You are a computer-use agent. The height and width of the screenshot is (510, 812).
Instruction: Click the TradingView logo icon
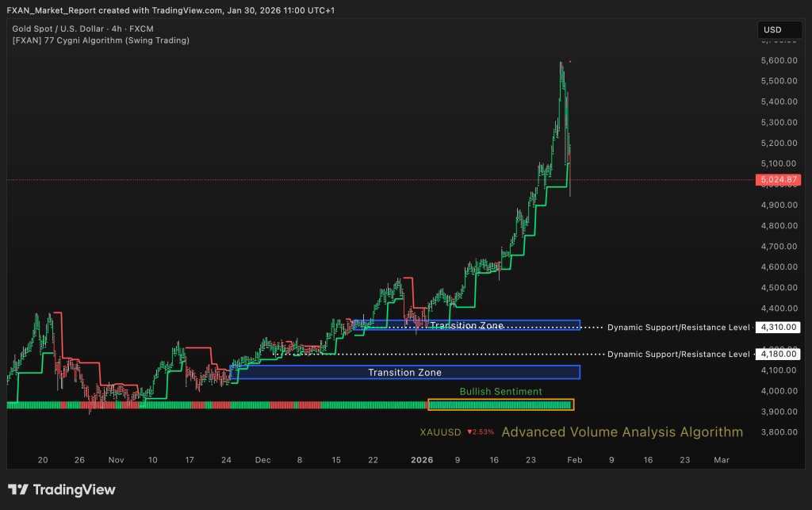click(x=18, y=489)
